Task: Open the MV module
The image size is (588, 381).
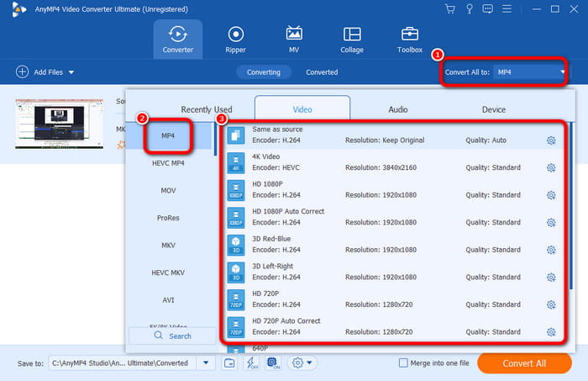Action: click(294, 40)
